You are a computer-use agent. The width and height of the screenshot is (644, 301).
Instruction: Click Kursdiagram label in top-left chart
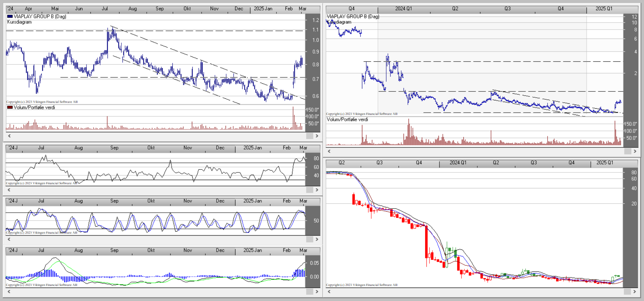[19, 22]
